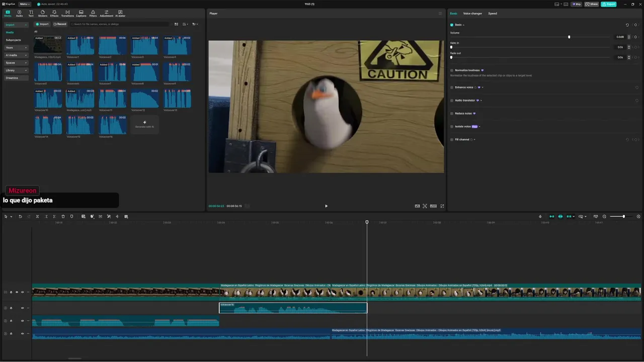Switch to the Voice changer tab
This screenshot has width=644, height=362.
[472, 14]
